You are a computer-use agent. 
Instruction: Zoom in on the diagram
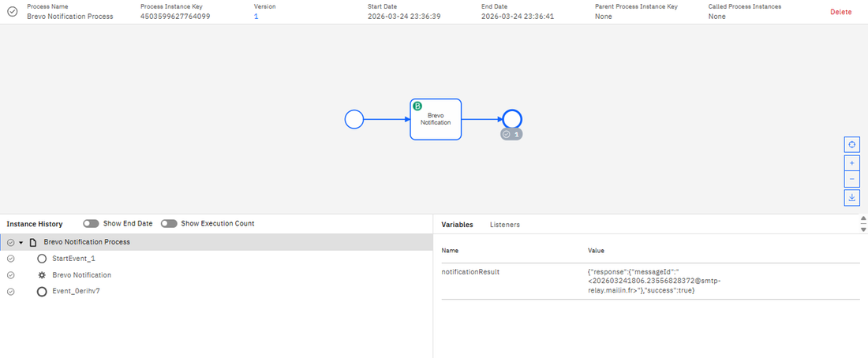pos(851,163)
